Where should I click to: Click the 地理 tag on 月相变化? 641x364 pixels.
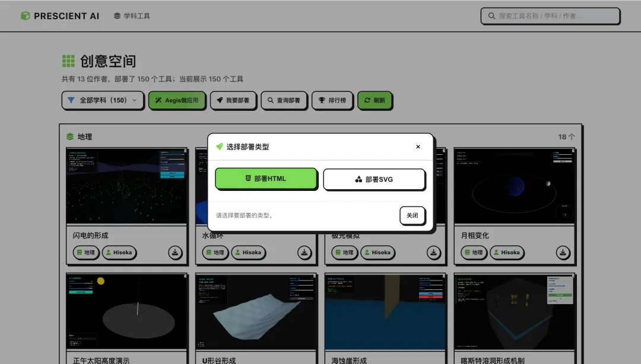[474, 253]
